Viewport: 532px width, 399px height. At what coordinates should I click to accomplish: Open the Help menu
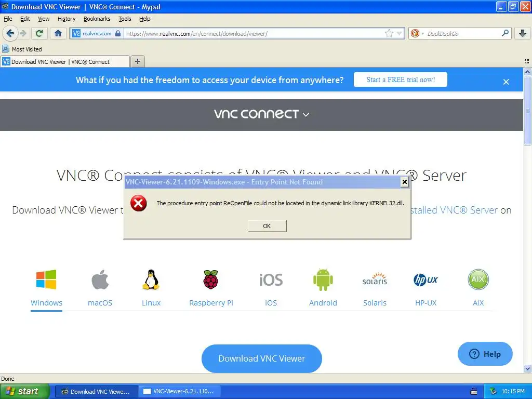145,19
